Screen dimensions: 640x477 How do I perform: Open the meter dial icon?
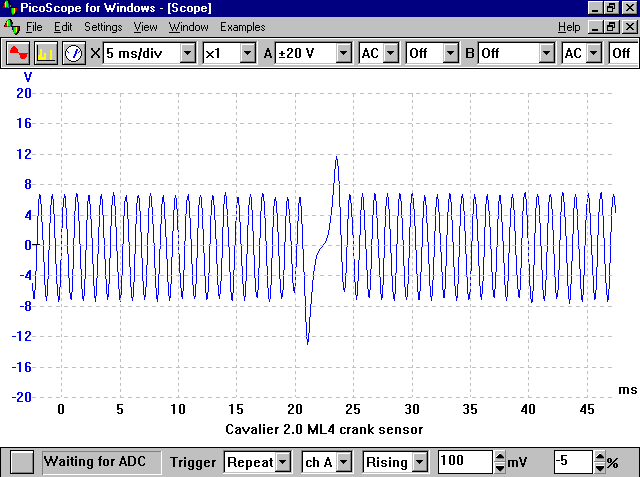point(73,53)
